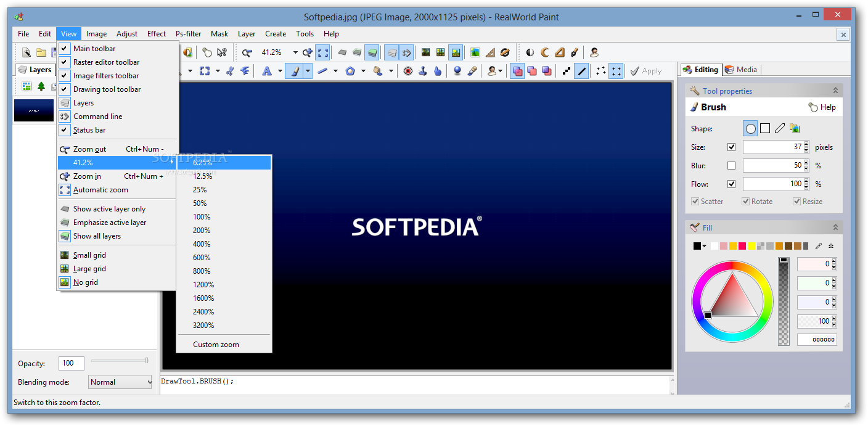Click the automatic zoom toolbar icon
Viewport: 868px width, 426px height.
click(322, 52)
